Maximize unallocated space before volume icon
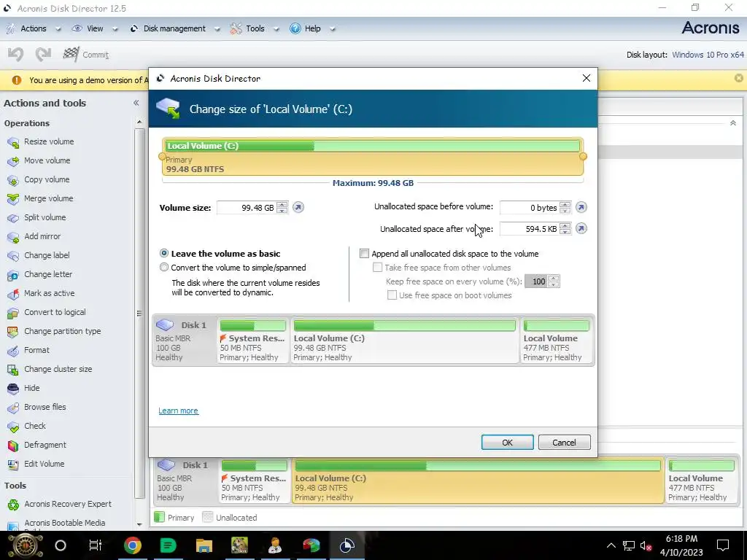This screenshot has width=747, height=560. click(581, 207)
